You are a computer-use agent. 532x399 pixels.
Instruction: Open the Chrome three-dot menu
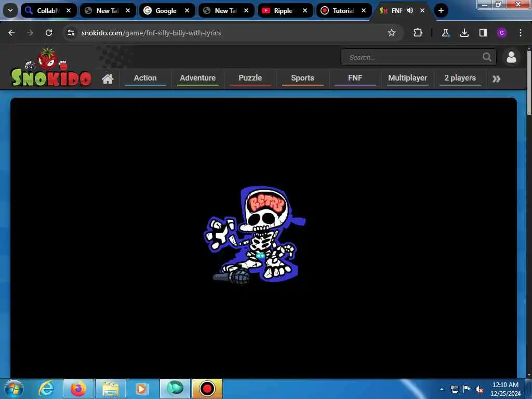[521, 33]
